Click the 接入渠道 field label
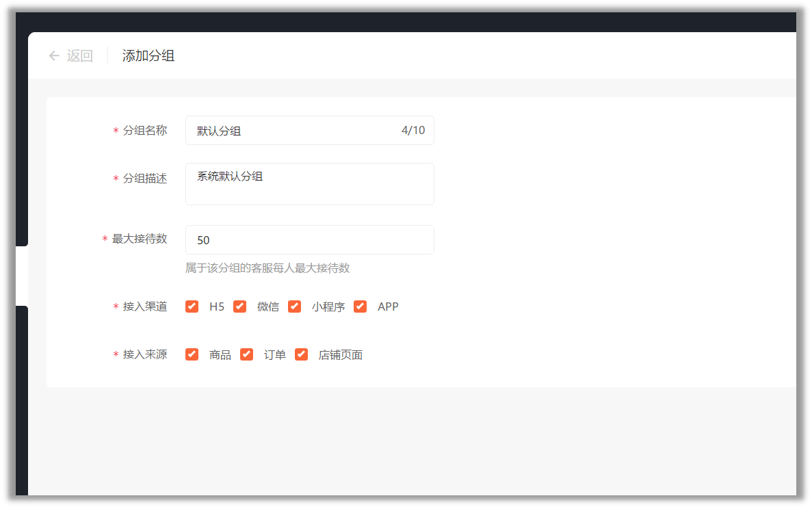812x509 pixels. pos(145,306)
